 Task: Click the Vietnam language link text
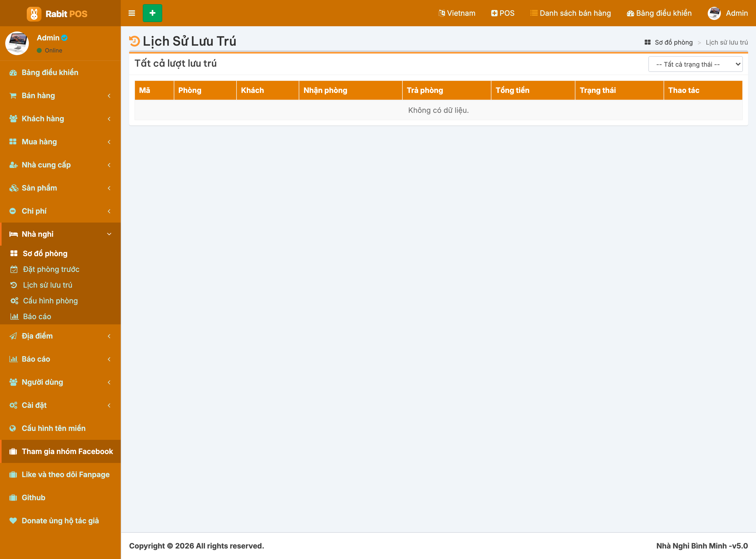pos(461,13)
